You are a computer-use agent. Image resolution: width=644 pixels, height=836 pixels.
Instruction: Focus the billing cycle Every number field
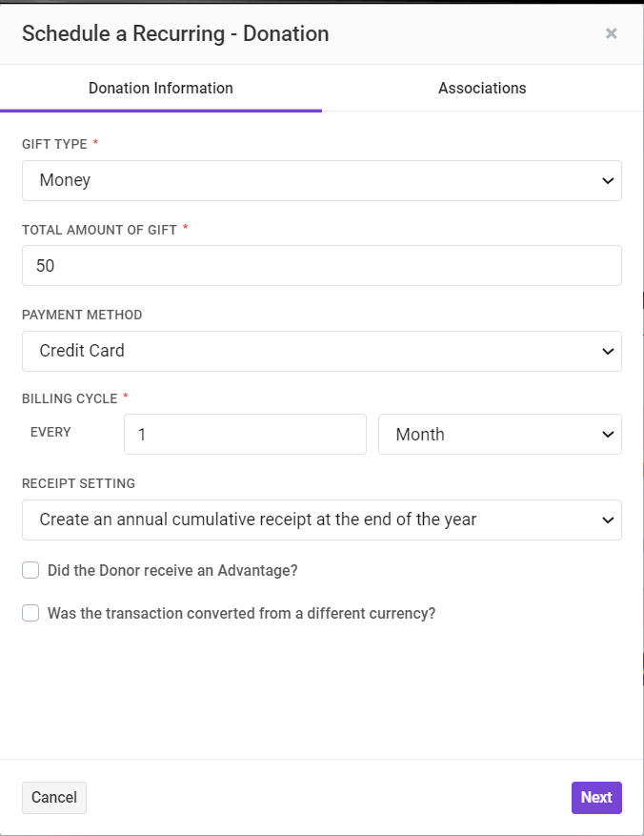click(x=245, y=434)
